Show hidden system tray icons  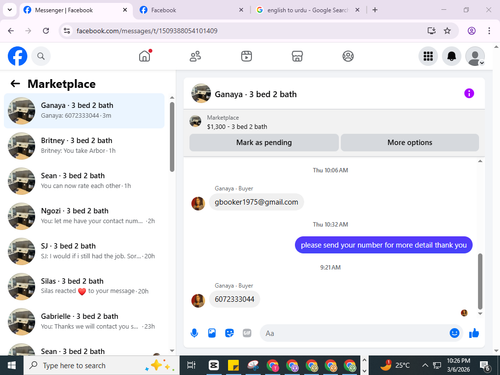click(x=425, y=366)
